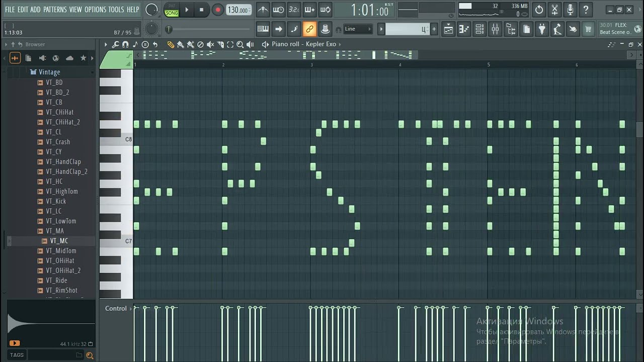
Task: Expand browser menu arrow beside Browser label
Action: 6,44
